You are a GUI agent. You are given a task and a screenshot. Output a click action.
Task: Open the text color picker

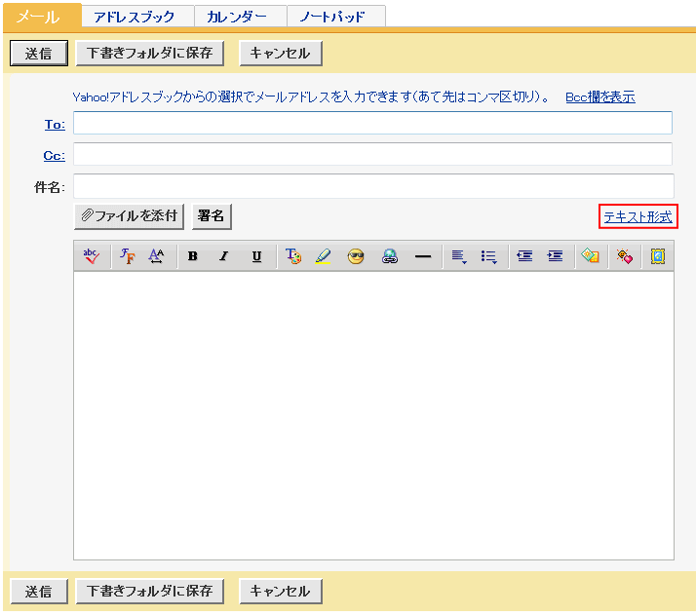click(293, 256)
